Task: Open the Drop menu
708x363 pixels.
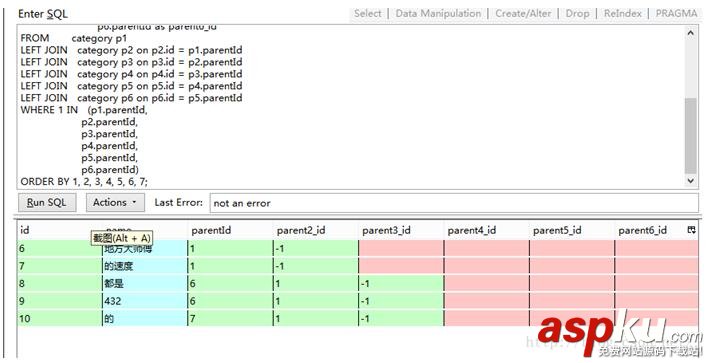Action: click(577, 14)
